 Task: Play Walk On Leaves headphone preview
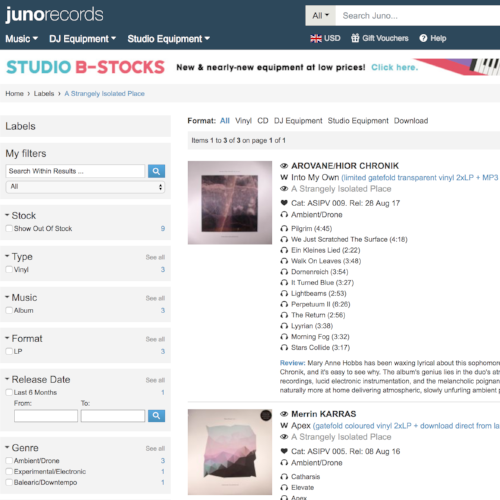click(x=284, y=261)
